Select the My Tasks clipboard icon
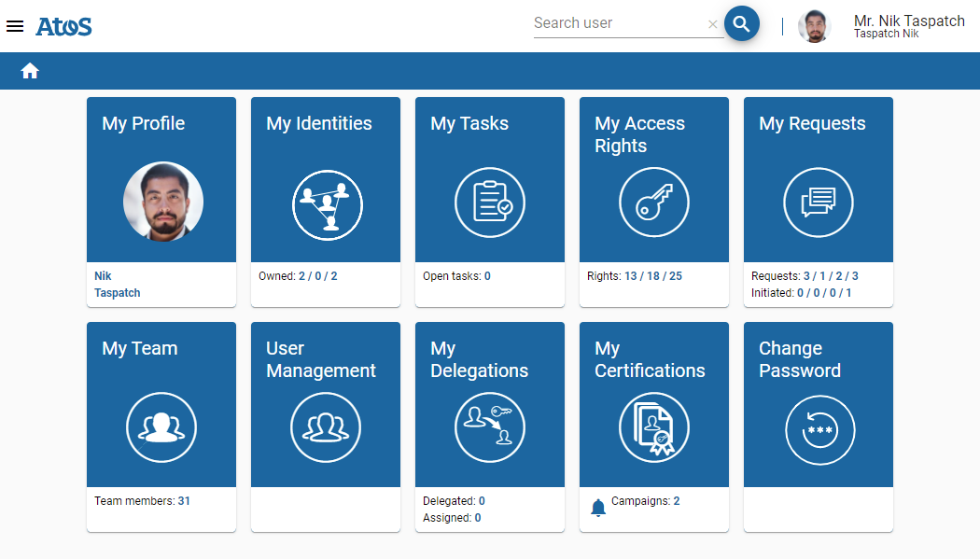The height and width of the screenshot is (559, 980). click(x=489, y=203)
